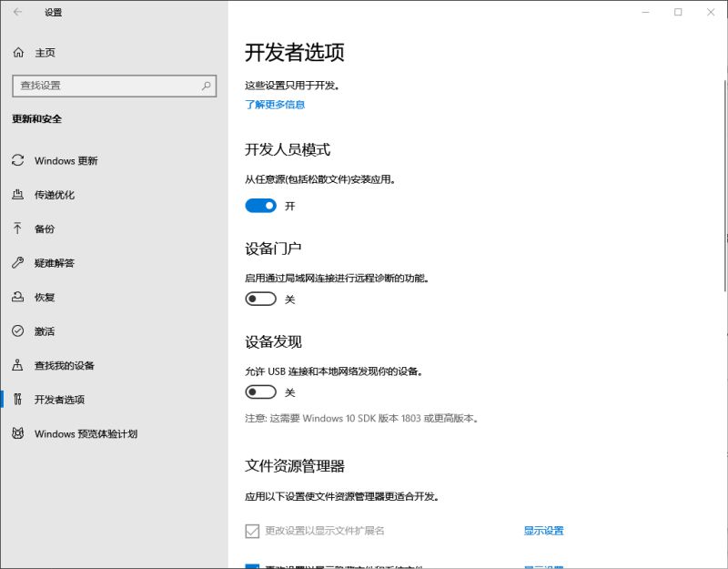
Task: Open 主页 in the sidebar
Action: click(45, 53)
